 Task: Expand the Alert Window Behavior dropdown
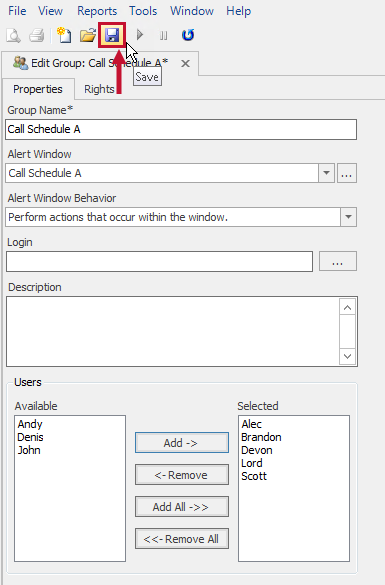click(x=348, y=217)
